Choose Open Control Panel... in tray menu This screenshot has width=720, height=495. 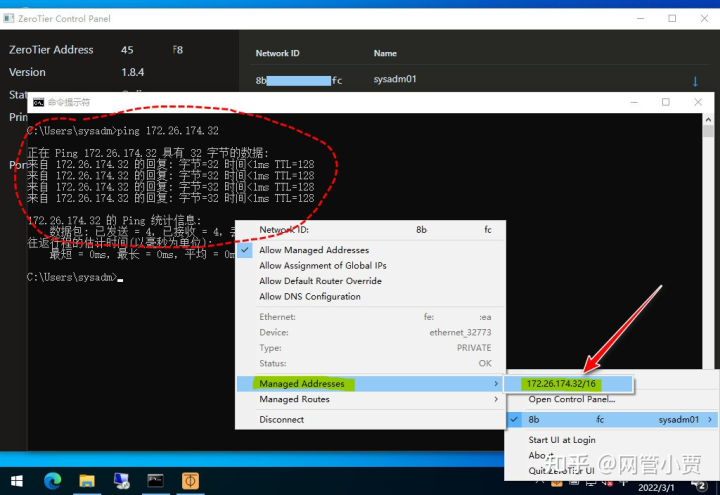point(571,399)
